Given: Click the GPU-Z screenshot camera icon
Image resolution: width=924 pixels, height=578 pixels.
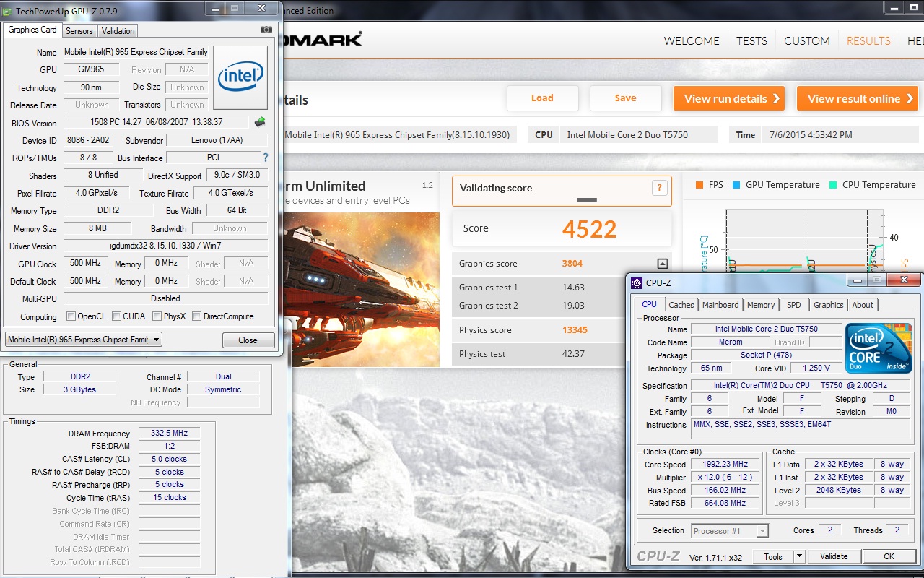Looking at the screenshot, I should pyautogui.click(x=266, y=30).
